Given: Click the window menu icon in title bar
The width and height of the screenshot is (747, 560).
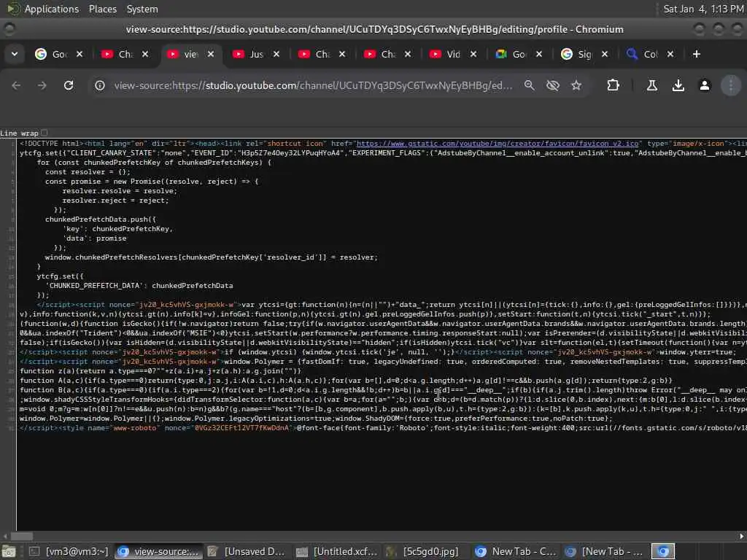Looking at the screenshot, I should [9, 29].
